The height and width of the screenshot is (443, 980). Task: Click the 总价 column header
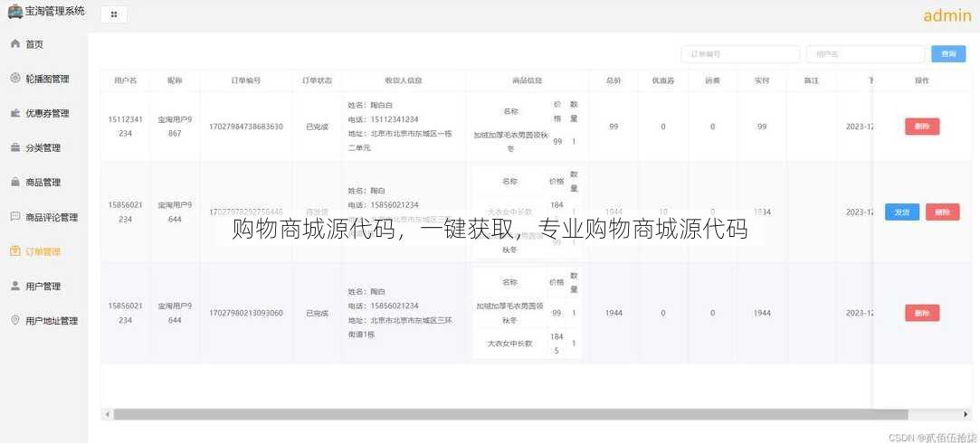coord(614,80)
